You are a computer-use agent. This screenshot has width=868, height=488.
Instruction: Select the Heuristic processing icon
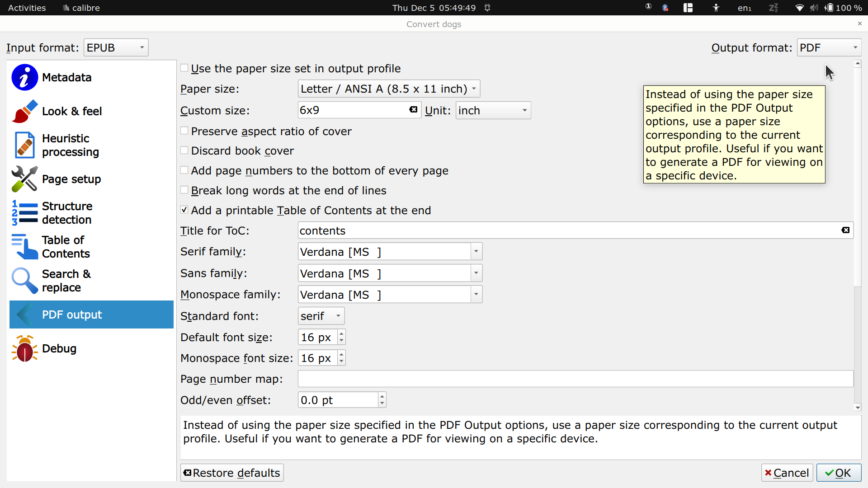pos(24,145)
